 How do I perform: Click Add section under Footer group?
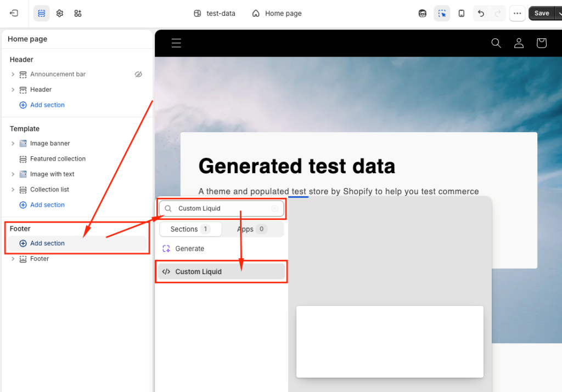(x=77, y=243)
